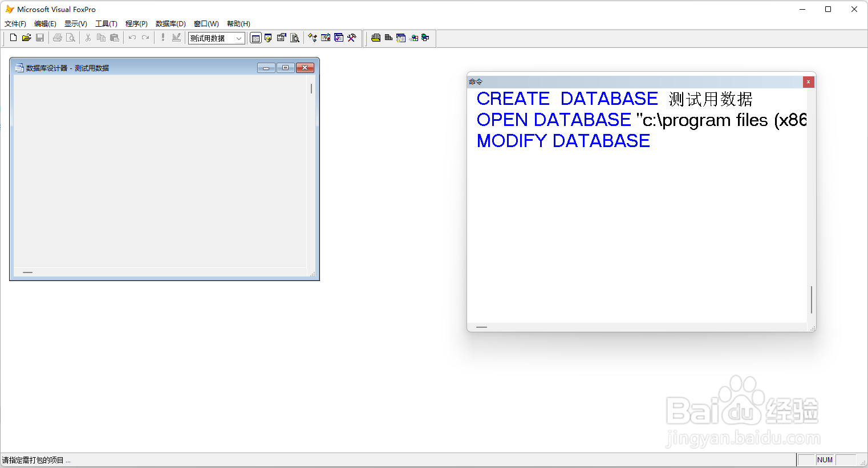Open the 帮助(H) menu

click(238, 24)
